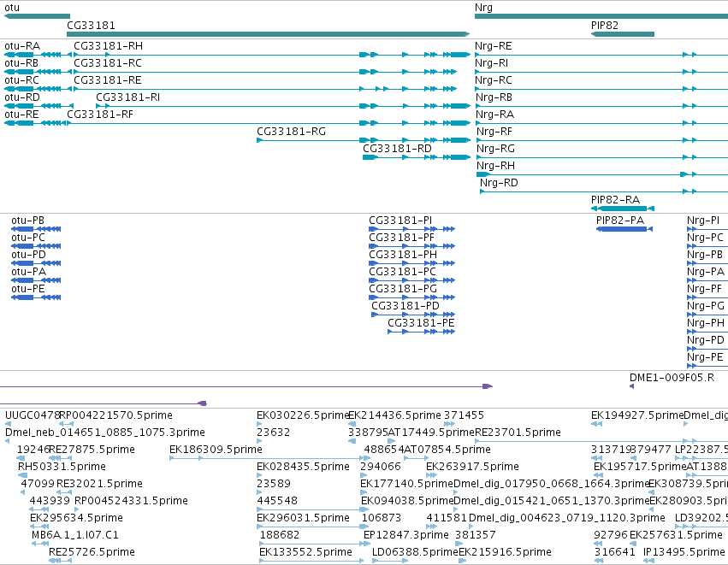Click the otu-RA transcript label

[22, 46]
